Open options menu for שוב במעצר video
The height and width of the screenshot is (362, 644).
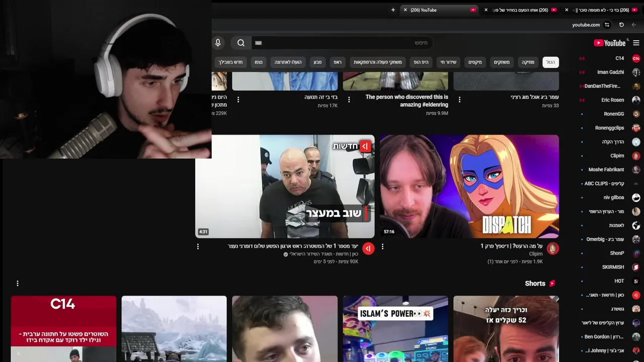point(198,246)
